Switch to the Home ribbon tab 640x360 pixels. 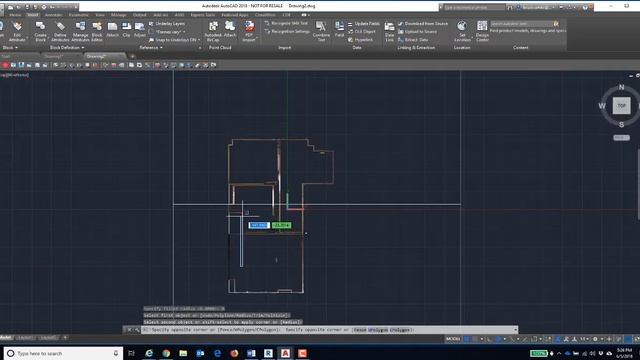[x=15, y=15]
